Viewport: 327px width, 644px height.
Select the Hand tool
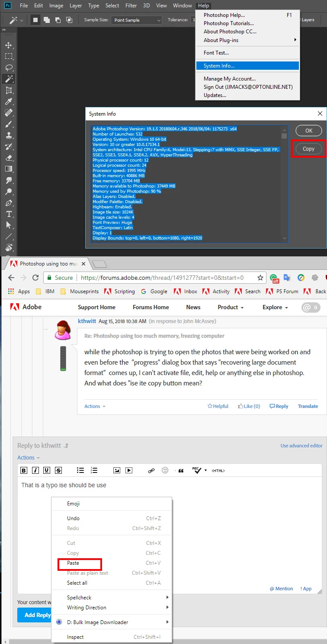9,248
